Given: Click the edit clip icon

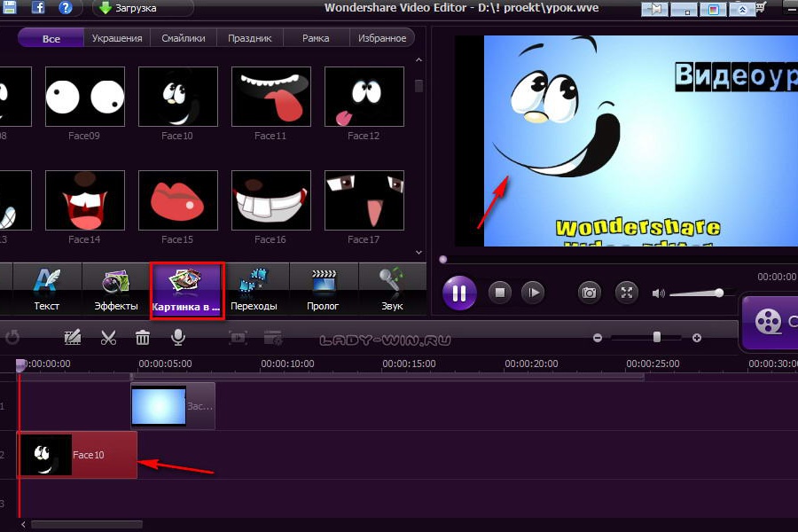Looking at the screenshot, I should (x=73, y=337).
